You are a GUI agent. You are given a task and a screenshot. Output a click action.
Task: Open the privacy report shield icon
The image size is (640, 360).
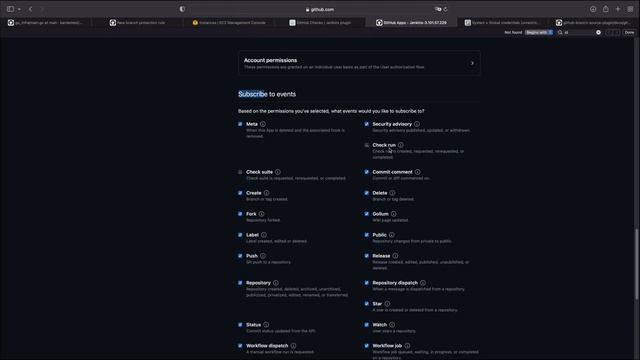pyautogui.click(x=182, y=9)
